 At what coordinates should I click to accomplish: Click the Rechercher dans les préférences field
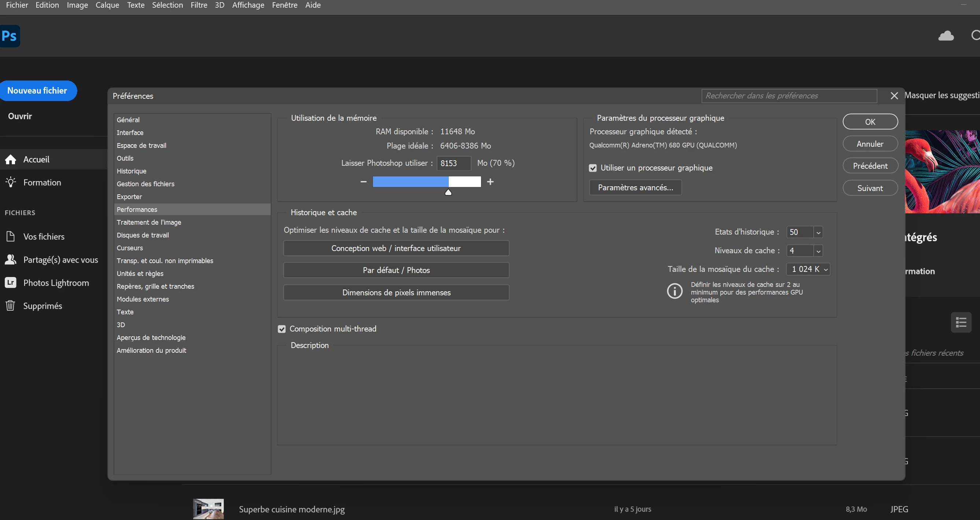(x=789, y=96)
